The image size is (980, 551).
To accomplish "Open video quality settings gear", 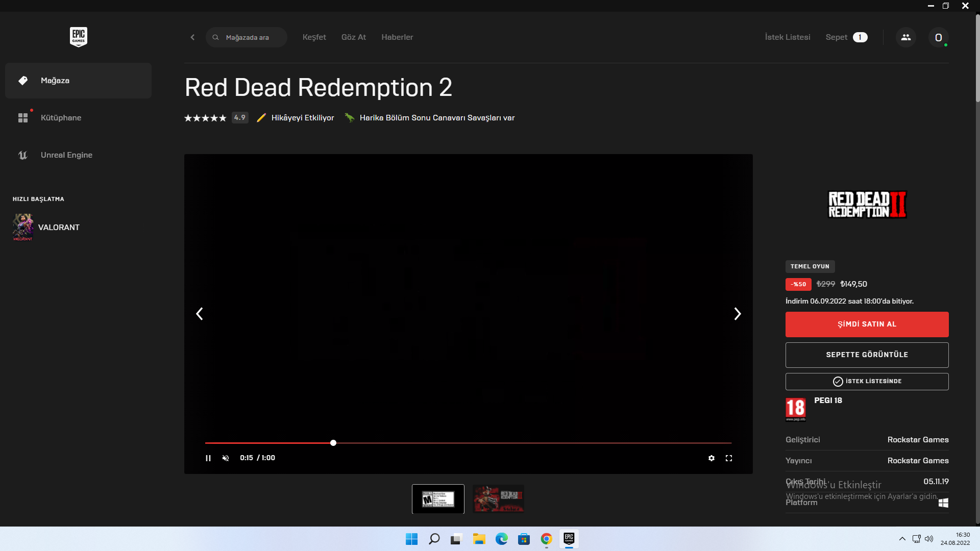I will click(711, 458).
